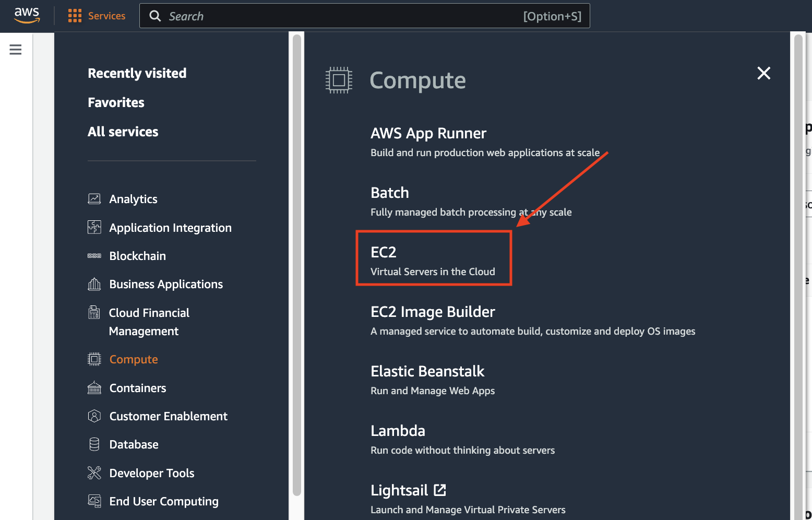Click the Containers category icon
The width and height of the screenshot is (812, 520).
pyautogui.click(x=94, y=388)
